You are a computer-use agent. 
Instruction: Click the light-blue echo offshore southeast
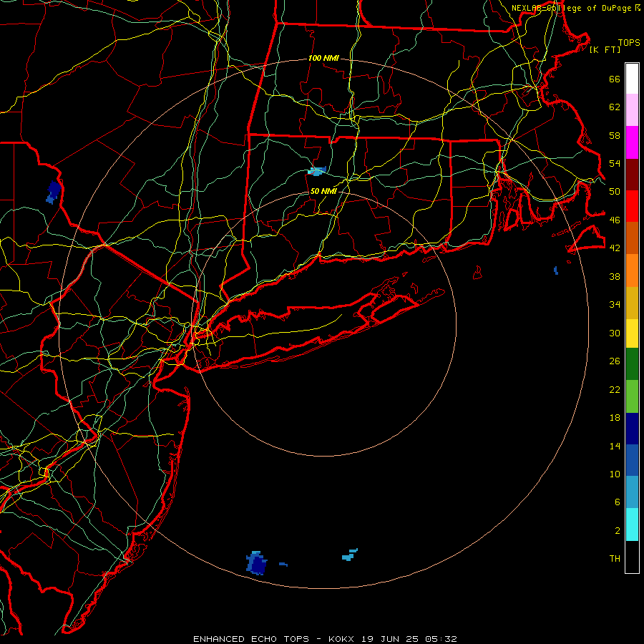[x=349, y=555]
